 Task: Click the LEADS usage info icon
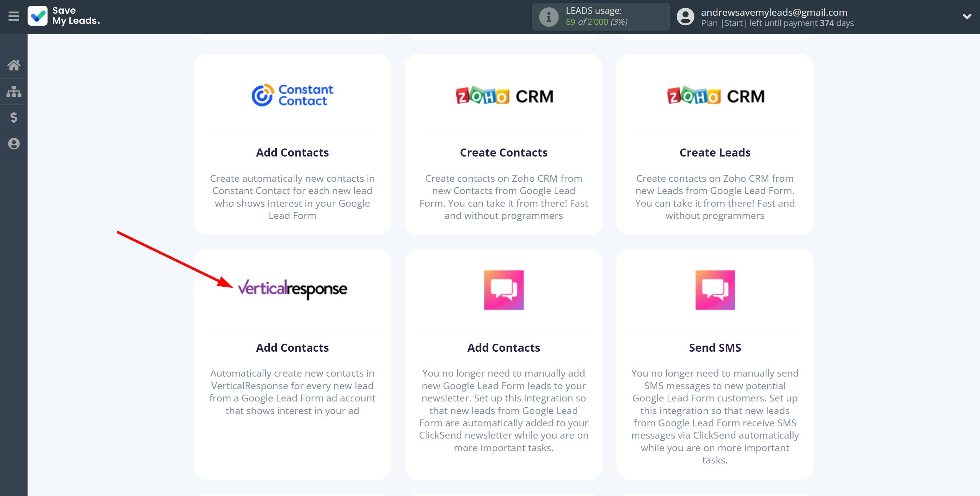point(549,17)
